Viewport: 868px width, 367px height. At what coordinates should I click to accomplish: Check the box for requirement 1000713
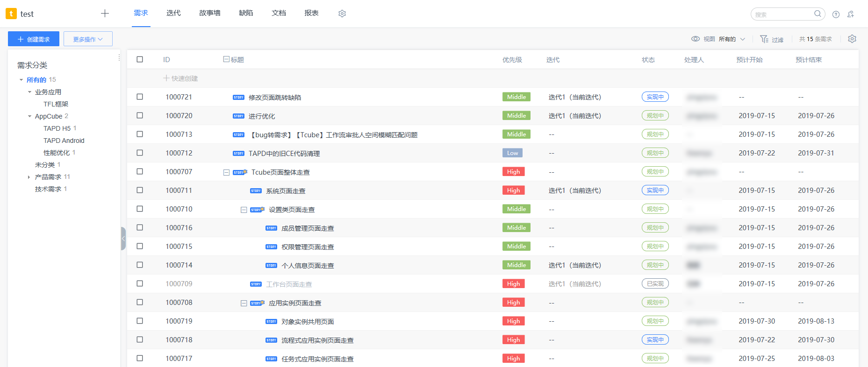[x=140, y=134]
